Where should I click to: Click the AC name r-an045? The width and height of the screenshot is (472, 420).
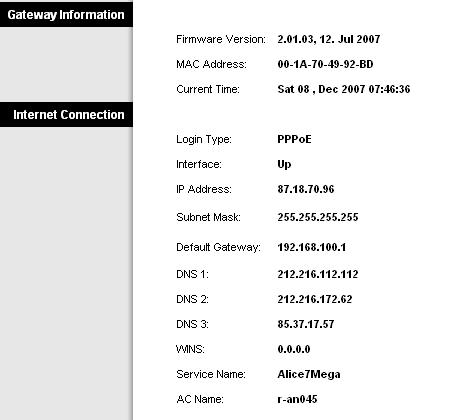(297, 399)
